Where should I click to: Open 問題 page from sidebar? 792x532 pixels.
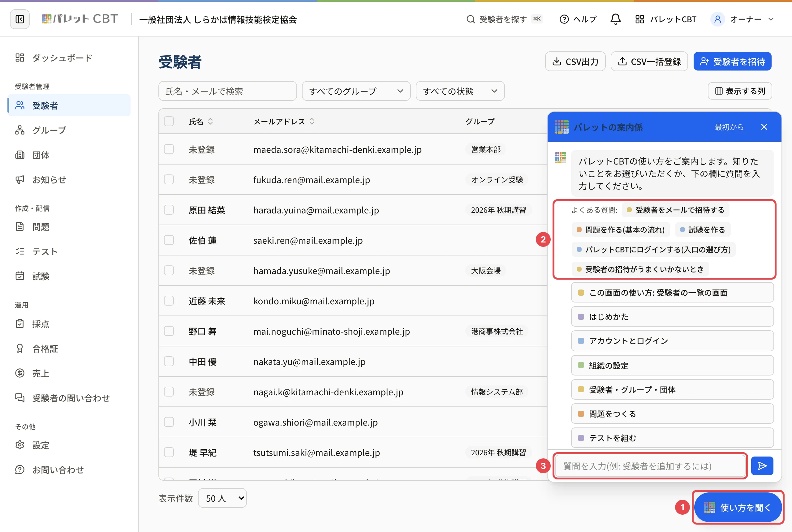click(x=69, y=227)
